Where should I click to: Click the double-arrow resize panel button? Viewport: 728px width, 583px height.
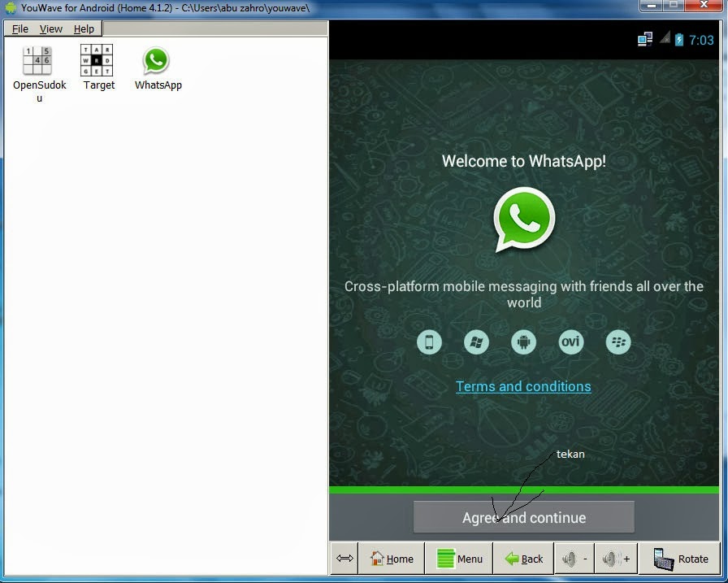click(344, 559)
